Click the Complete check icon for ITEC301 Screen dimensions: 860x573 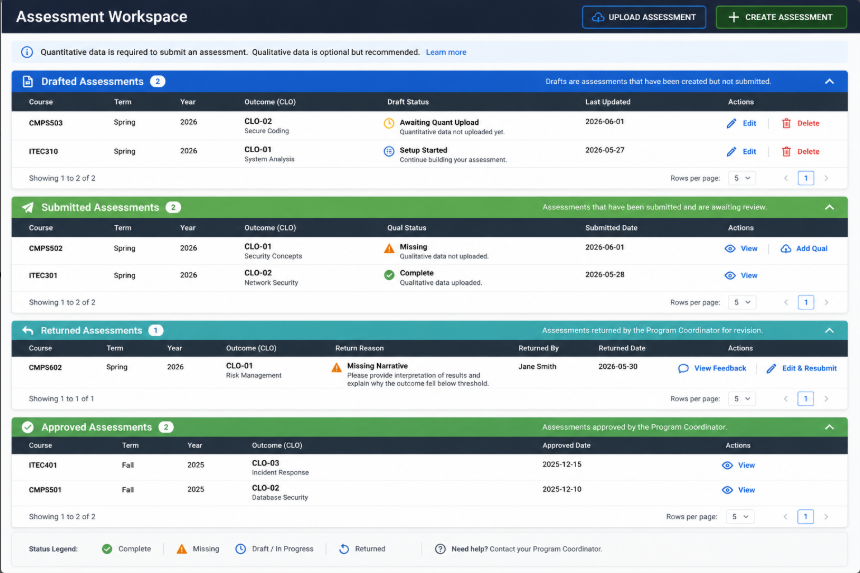tap(389, 275)
